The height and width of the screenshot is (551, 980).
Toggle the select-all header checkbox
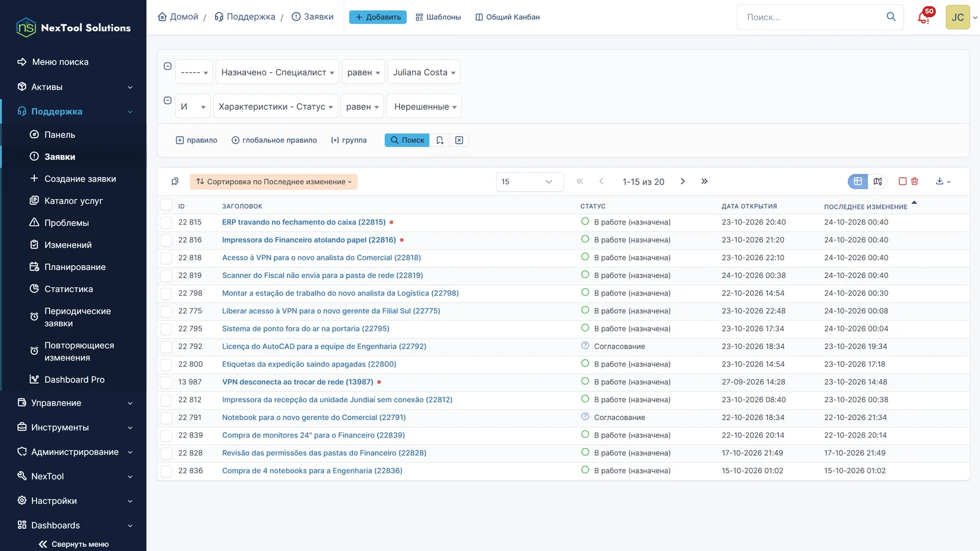click(x=166, y=205)
